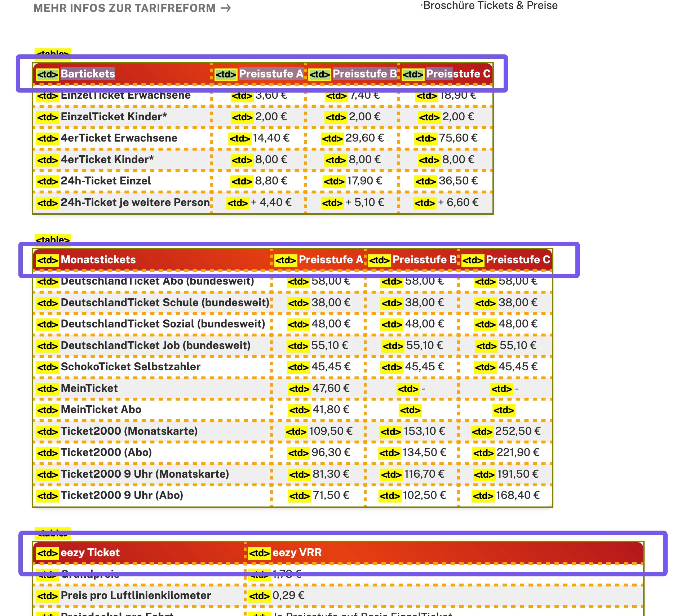The width and height of the screenshot is (690, 616).
Task: Click td tag beside EinzelTicket Kinder* label
Action: click(x=47, y=117)
